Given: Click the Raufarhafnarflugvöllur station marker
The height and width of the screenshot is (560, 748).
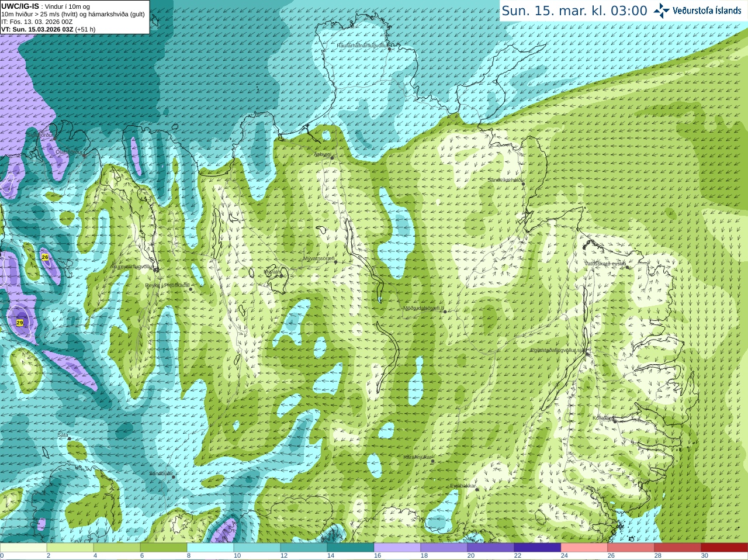Looking at the screenshot, I should (390, 49).
